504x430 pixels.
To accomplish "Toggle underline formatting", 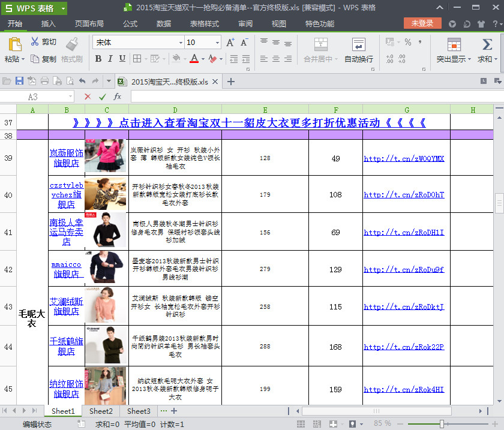I will point(122,59).
